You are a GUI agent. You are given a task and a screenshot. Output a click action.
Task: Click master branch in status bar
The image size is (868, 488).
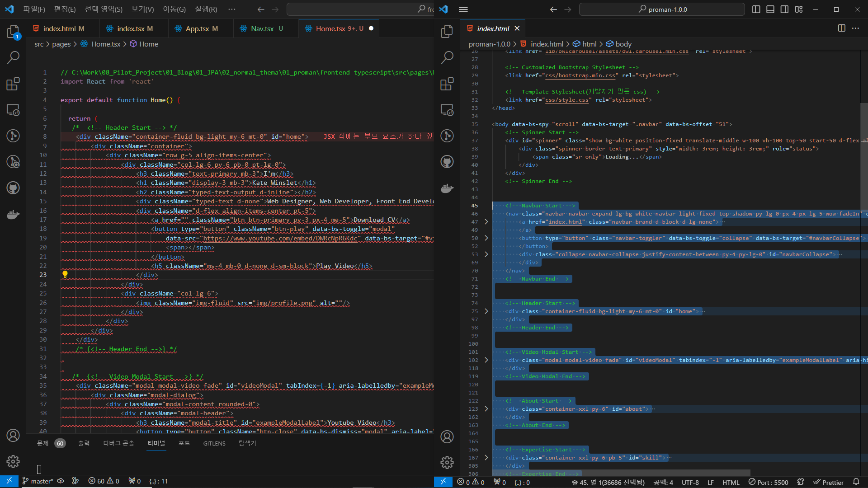coord(38,481)
